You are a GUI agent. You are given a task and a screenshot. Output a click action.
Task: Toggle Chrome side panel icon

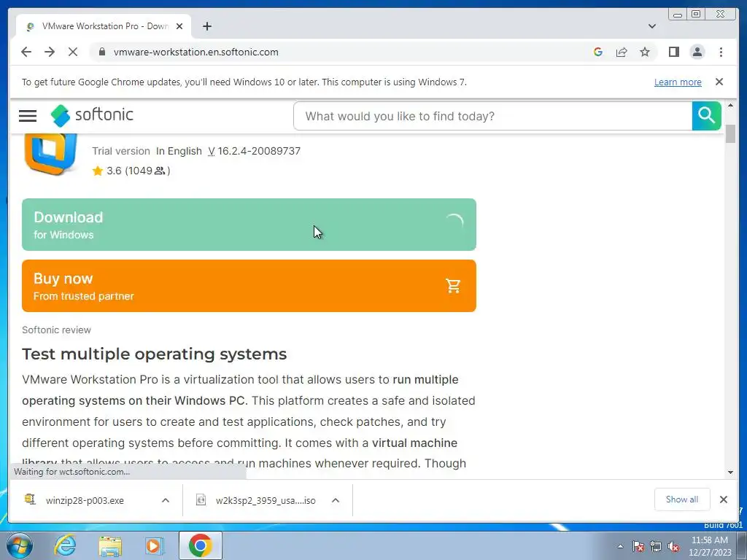[x=673, y=52]
